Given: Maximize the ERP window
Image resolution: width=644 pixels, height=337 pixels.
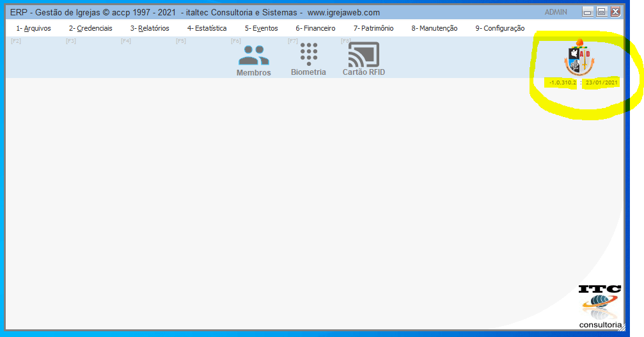Looking at the screenshot, I should [x=601, y=12].
